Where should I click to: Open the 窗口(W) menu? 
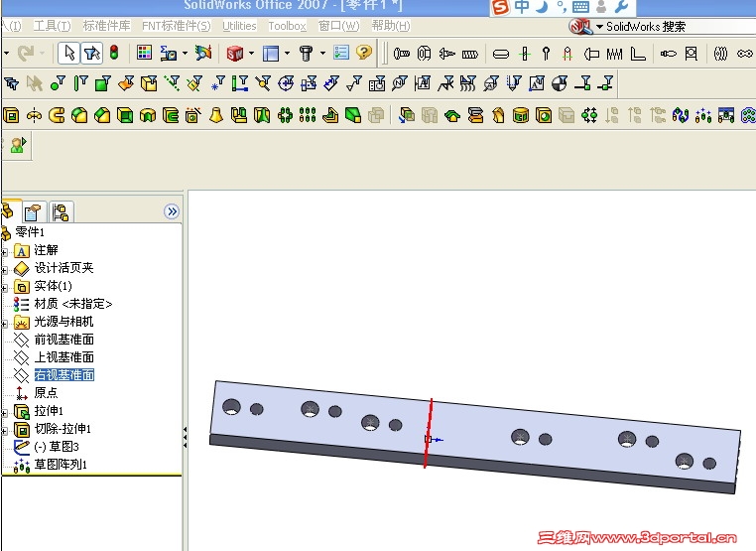coord(339,26)
